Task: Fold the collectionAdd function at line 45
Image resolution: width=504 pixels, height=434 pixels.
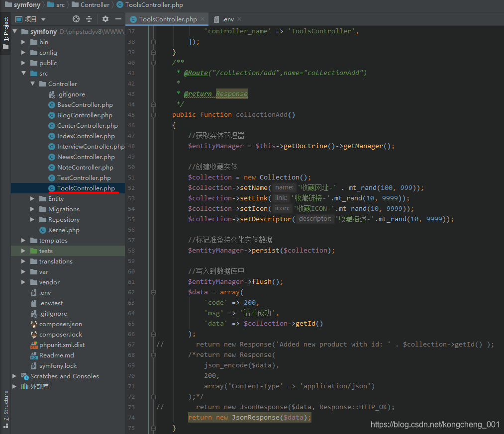Action: click(x=153, y=115)
